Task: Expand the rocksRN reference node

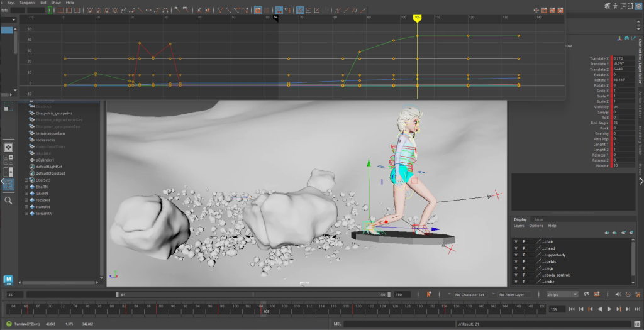Action: pyautogui.click(x=26, y=200)
